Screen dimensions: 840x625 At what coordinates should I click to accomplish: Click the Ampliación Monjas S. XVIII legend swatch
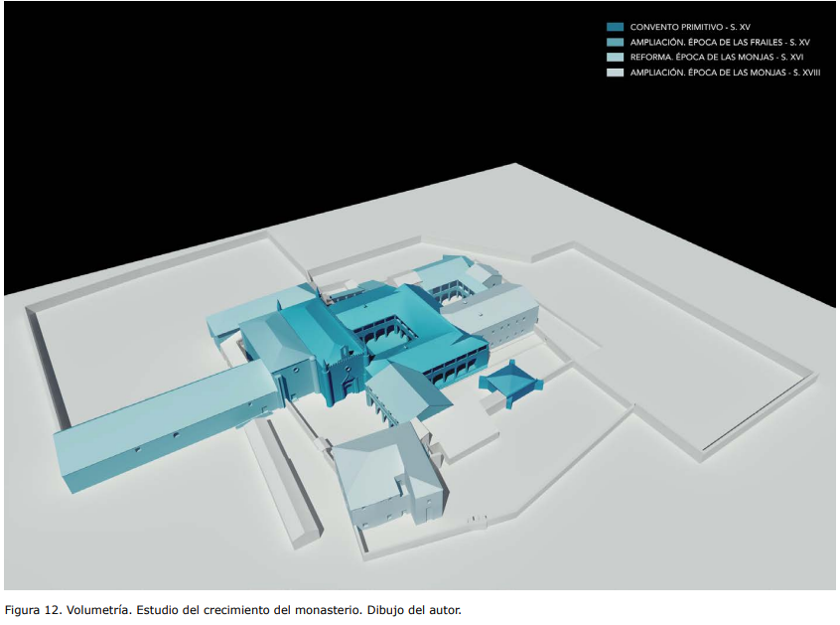(x=615, y=73)
